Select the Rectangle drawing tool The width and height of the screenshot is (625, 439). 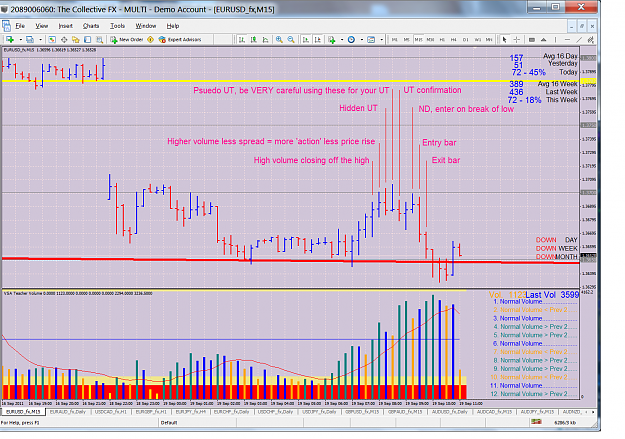point(532,39)
